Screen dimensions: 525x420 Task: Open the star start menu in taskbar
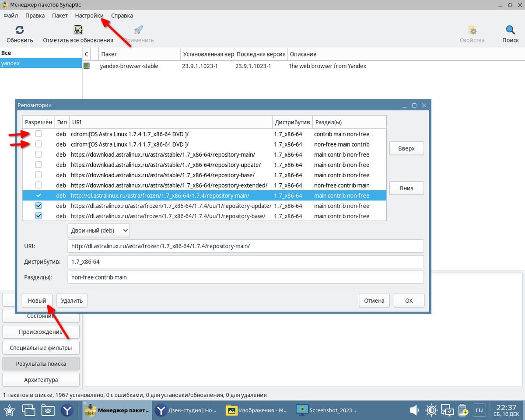point(10,410)
